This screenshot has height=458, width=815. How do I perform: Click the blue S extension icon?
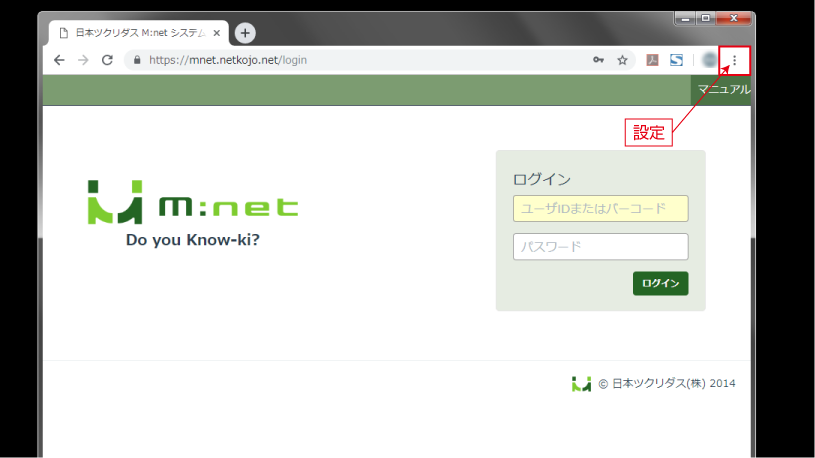point(676,60)
